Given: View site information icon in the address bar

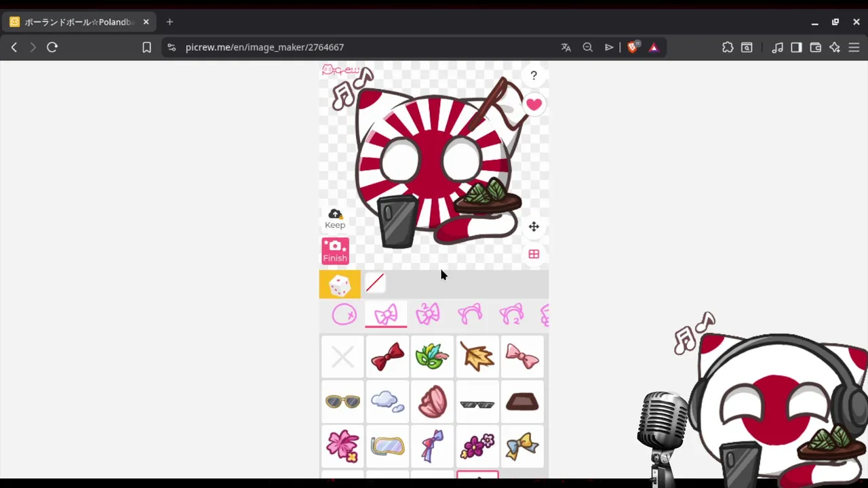Looking at the screenshot, I should point(172,47).
